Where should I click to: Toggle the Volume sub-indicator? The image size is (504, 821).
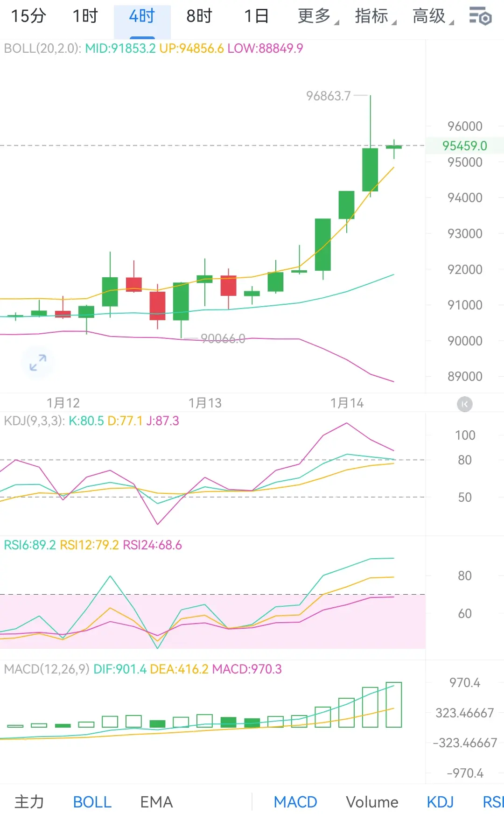(372, 802)
